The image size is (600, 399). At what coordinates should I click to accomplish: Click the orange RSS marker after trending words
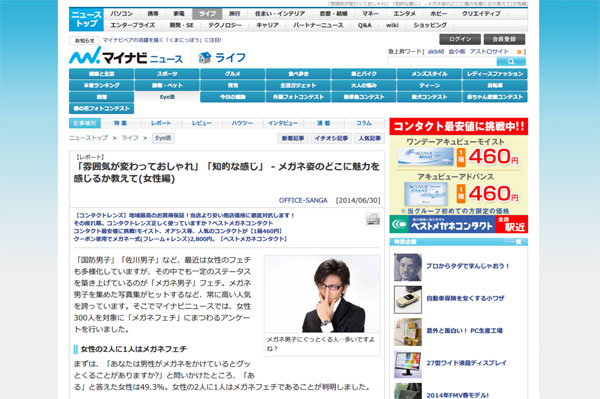(519, 52)
